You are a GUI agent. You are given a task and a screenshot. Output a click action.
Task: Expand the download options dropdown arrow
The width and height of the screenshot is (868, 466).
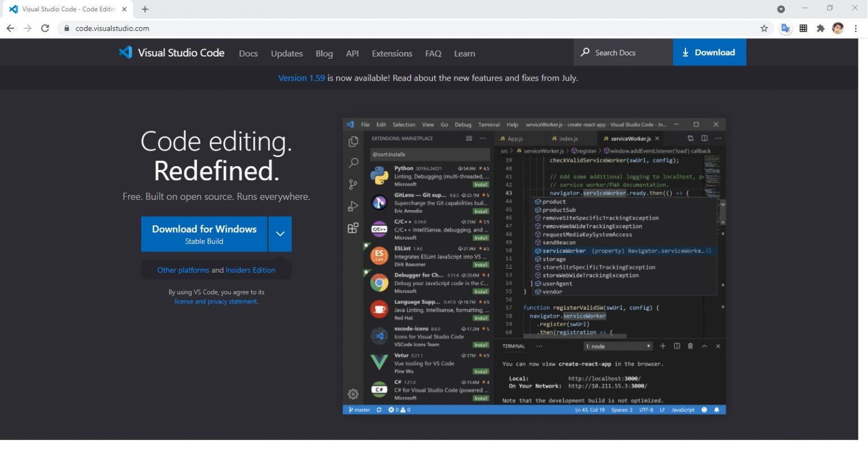click(x=280, y=234)
